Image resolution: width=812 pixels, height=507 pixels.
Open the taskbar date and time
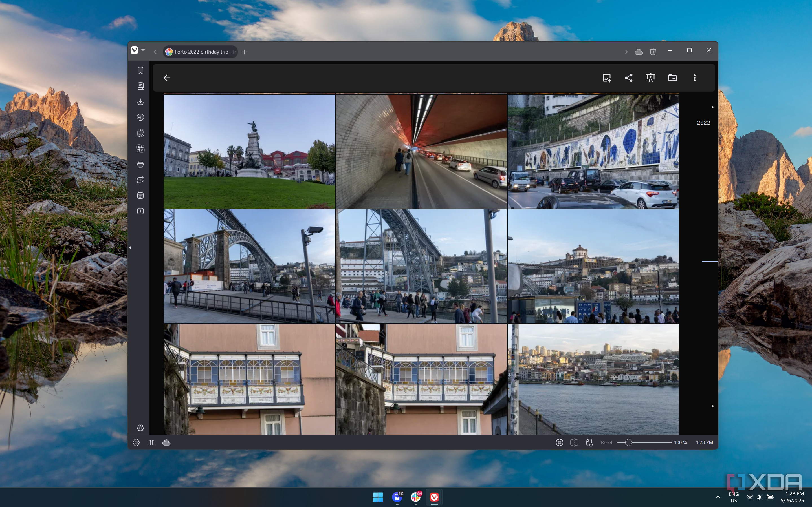click(793, 497)
